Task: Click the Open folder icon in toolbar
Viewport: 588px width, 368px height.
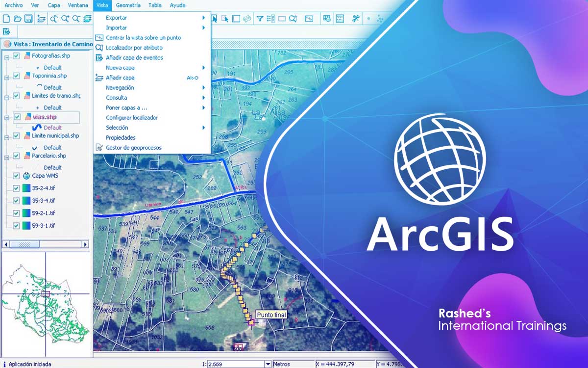Action: tap(17, 19)
